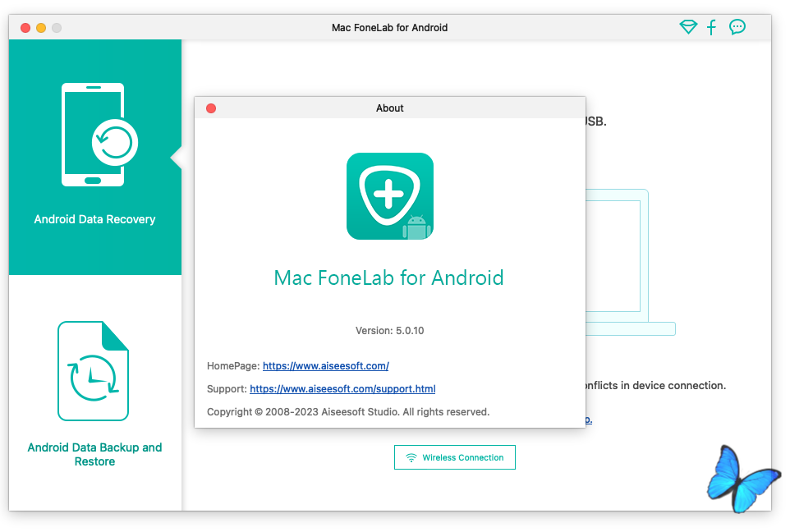Minimize the main window with yellow button

pos(41,28)
